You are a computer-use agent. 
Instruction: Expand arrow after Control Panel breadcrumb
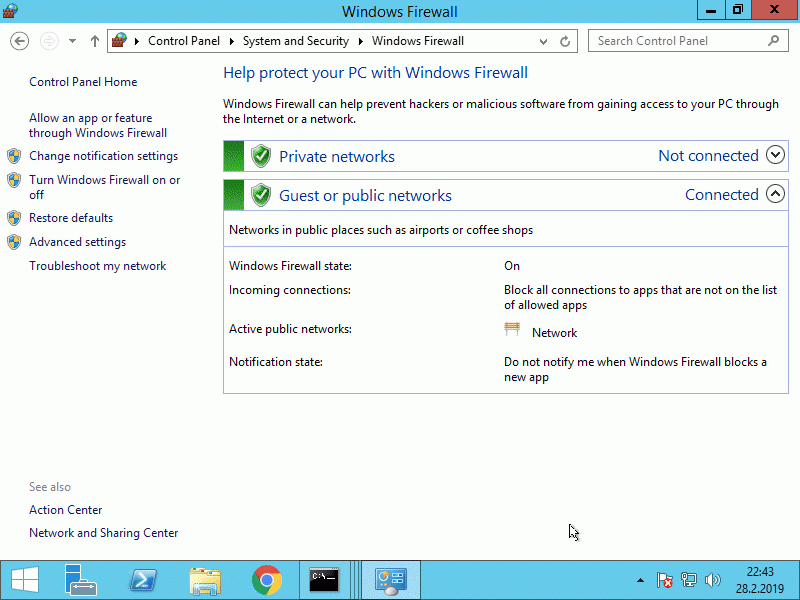click(232, 41)
